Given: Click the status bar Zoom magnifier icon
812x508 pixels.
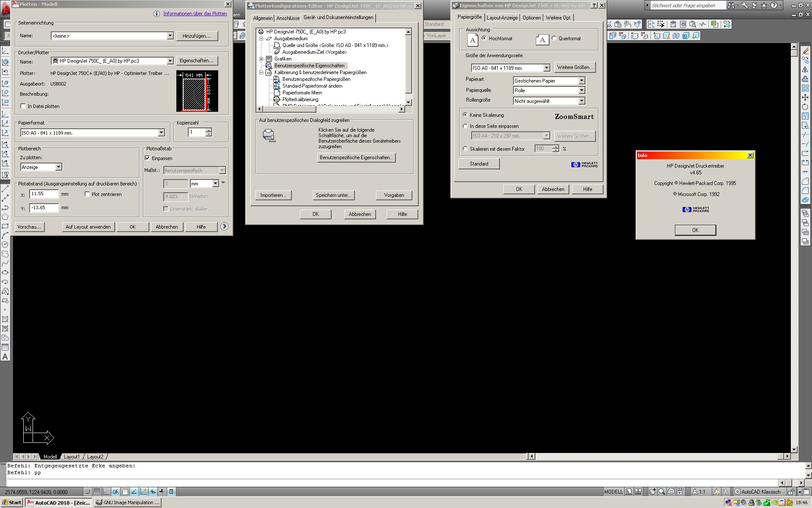Looking at the screenshot, I should coord(662,491).
